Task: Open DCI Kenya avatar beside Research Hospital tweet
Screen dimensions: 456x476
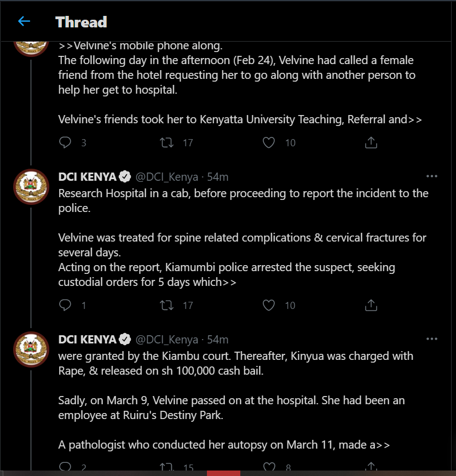Action: pyautogui.click(x=31, y=188)
